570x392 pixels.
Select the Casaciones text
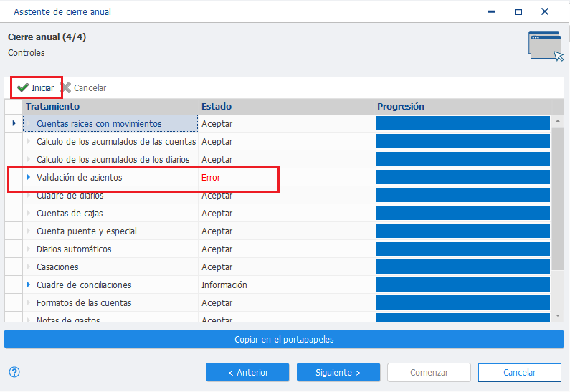coord(57,267)
